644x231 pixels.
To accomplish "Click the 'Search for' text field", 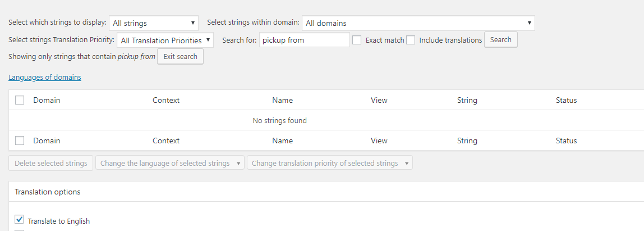I will (305, 40).
